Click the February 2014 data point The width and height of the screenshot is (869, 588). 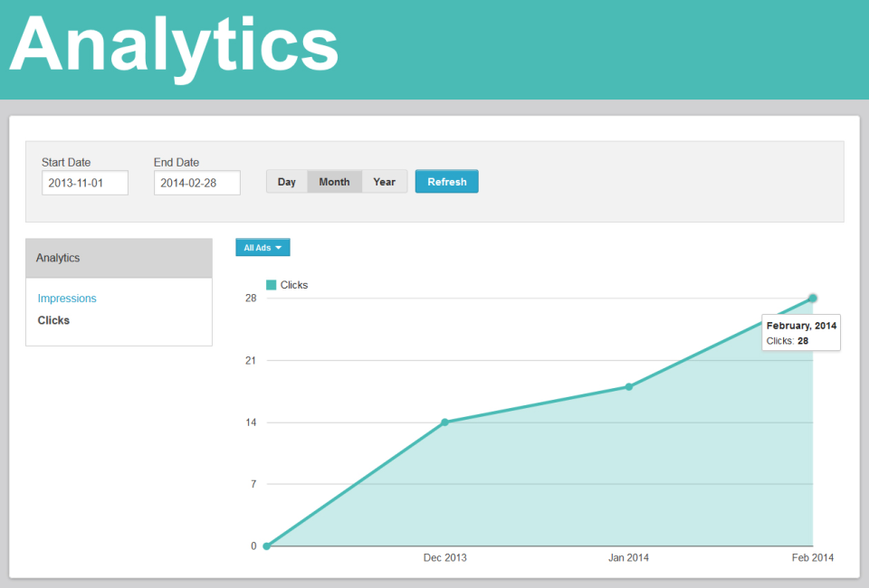click(812, 297)
